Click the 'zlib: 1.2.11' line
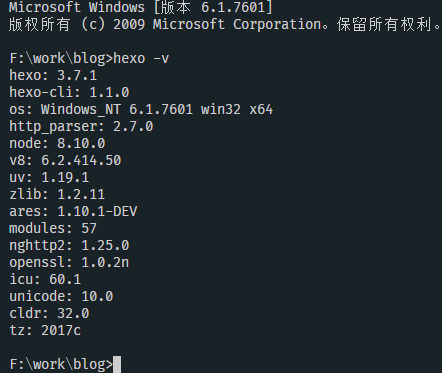Image resolution: width=442 pixels, height=373 pixels. click(57, 194)
